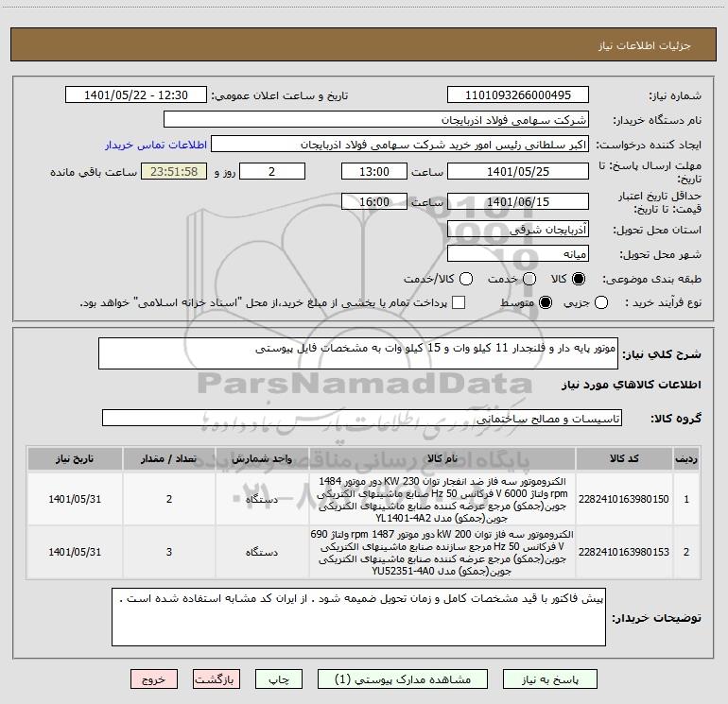
Task: Click the requester field اکبر سلطانی
Action: (x=400, y=145)
